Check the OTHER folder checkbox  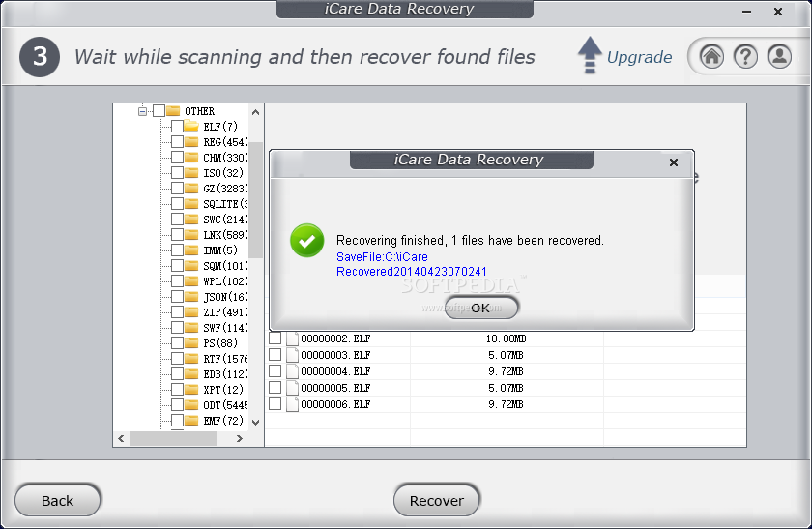(x=159, y=111)
